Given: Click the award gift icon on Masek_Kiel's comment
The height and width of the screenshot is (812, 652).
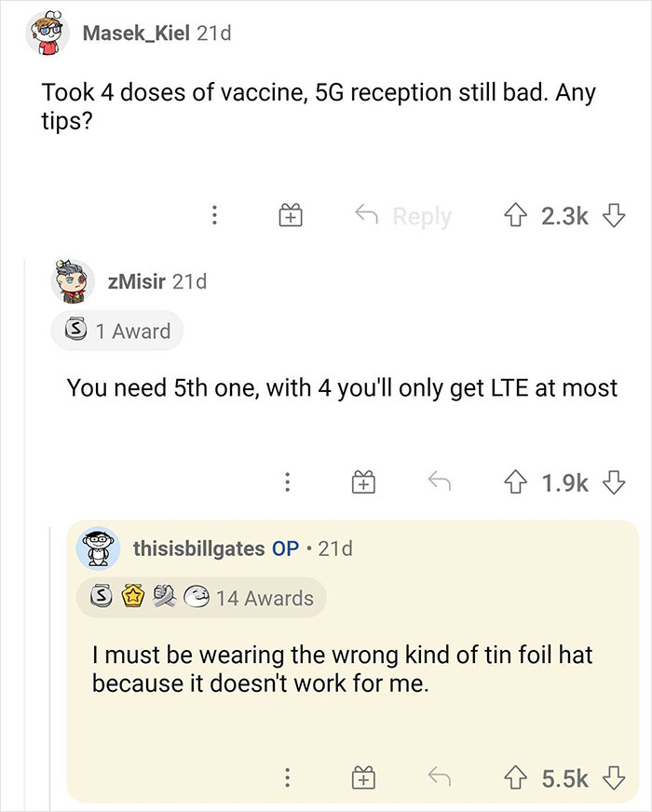Looking at the screenshot, I should (x=290, y=215).
